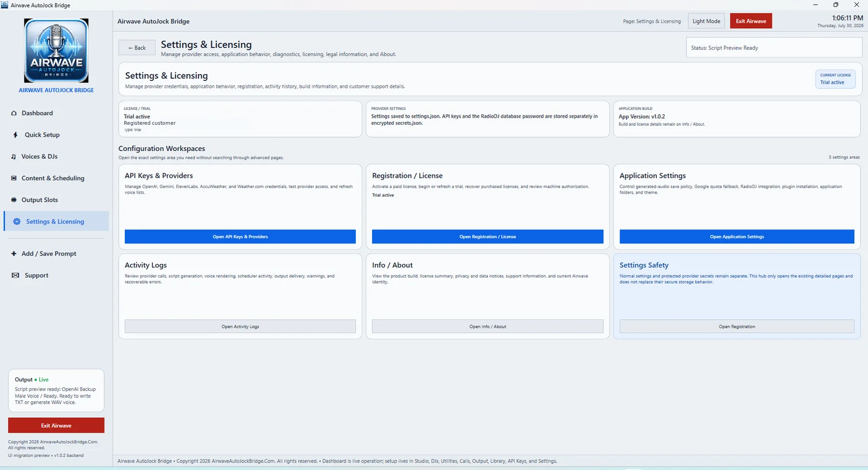Viewport: 868px width, 470px height.
Task: Click the UI migration preview v1.0.2 backend text
Action: pyautogui.click(x=46, y=455)
